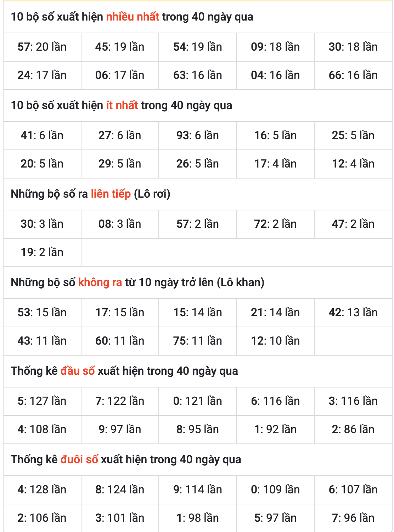Image resolution: width=394 pixels, height=532 pixels.
Task: Click the '19: 2 lần' cell
Action: (x=42, y=253)
